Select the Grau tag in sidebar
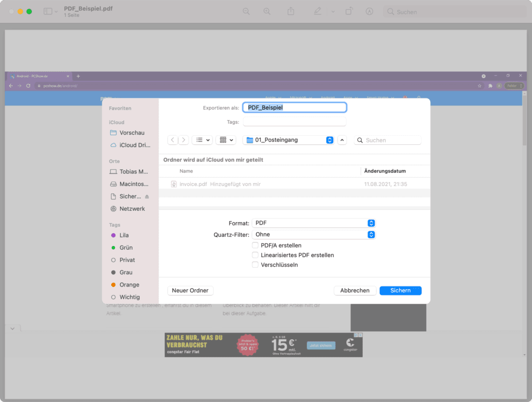This screenshot has width=532, height=402. (x=122, y=272)
